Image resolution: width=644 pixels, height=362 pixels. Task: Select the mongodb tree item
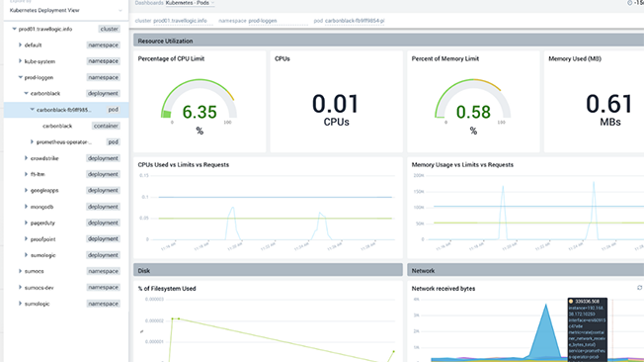(x=41, y=207)
